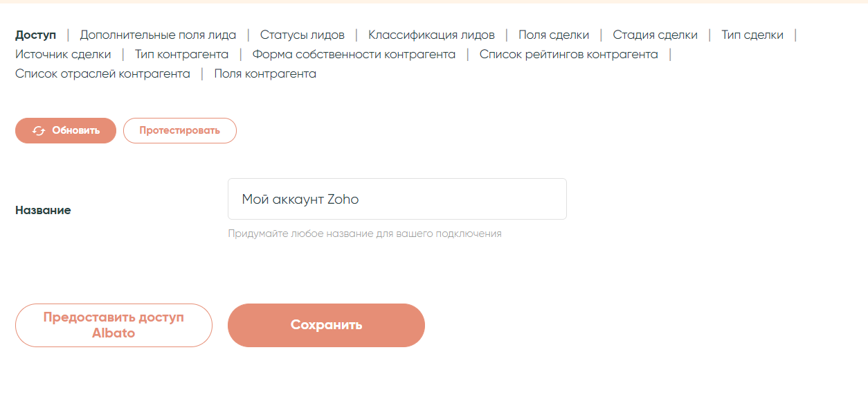Open the Статусы лидов tab

302,35
